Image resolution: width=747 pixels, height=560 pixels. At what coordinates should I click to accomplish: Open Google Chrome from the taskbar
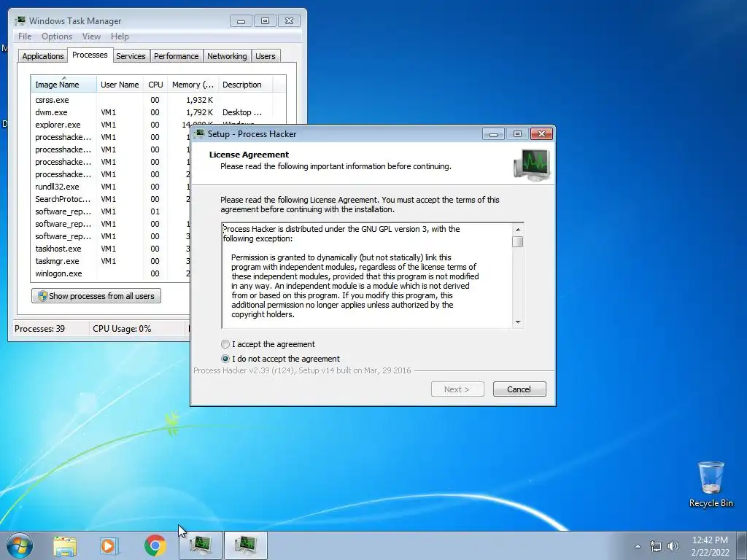pos(155,545)
